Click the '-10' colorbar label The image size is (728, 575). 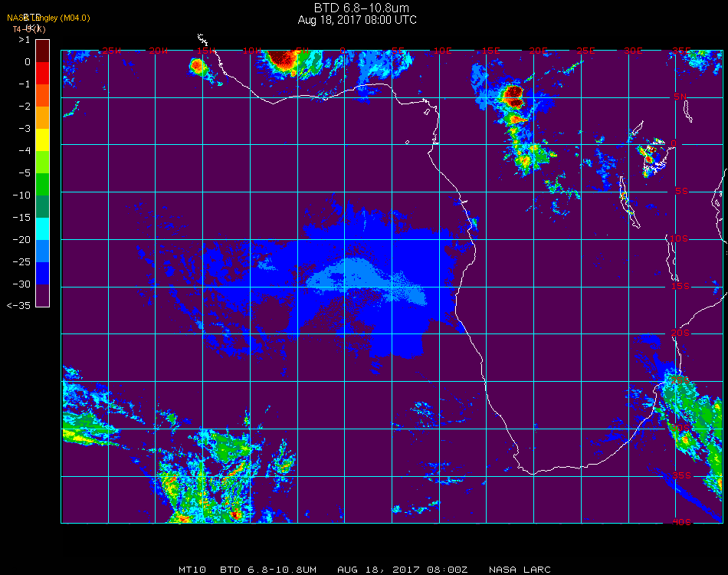click(x=21, y=195)
